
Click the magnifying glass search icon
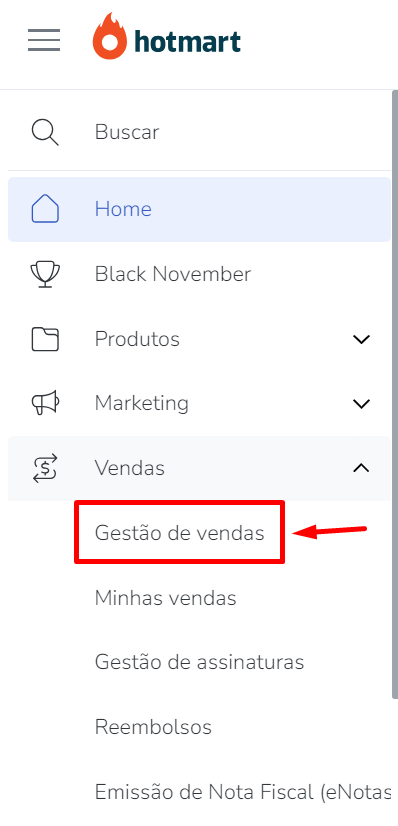(x=45, y=132)
